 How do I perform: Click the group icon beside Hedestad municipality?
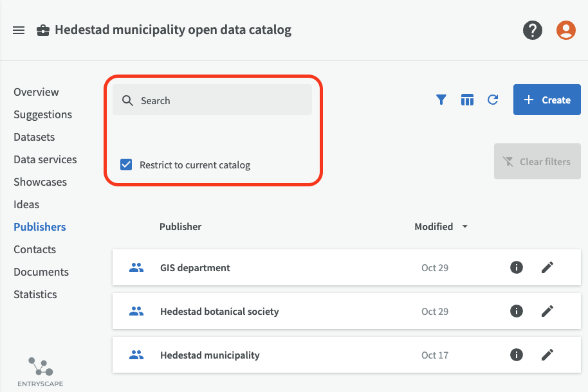coord(136,355)
